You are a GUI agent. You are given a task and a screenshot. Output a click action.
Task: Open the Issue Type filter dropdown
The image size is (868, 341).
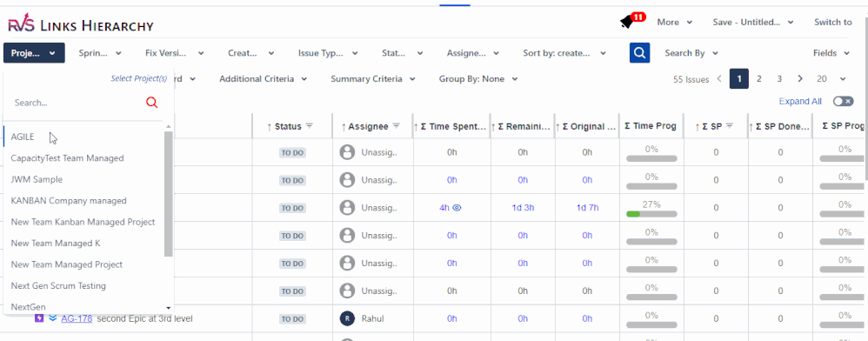click(328, 53)
